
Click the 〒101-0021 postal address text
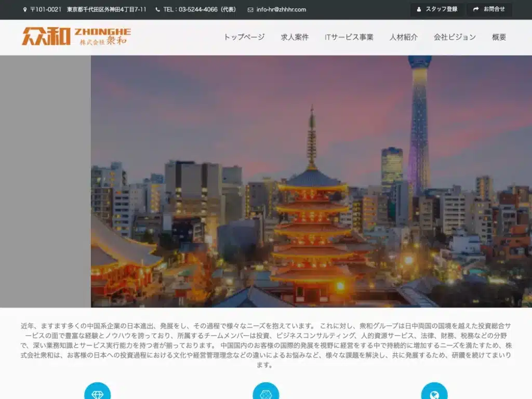[x=88, y=9]
